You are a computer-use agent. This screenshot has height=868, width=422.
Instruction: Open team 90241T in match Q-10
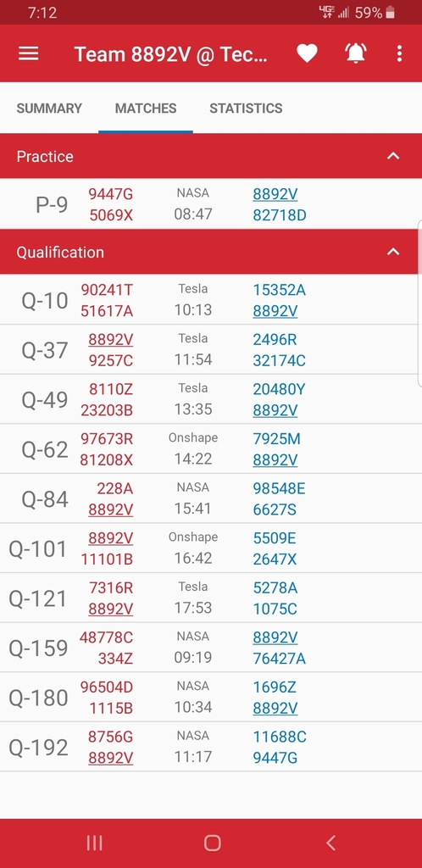[x=107, y=290]
